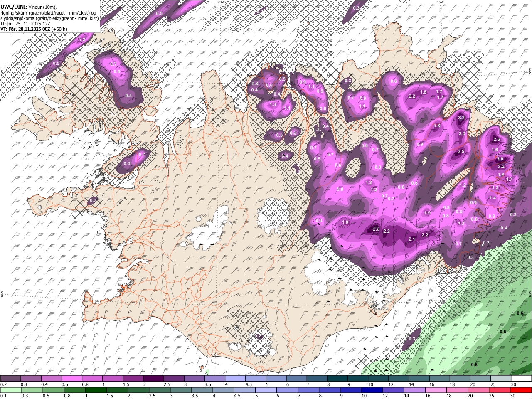Click the 2.5 snowfall value on the map

tap(461, 152)
